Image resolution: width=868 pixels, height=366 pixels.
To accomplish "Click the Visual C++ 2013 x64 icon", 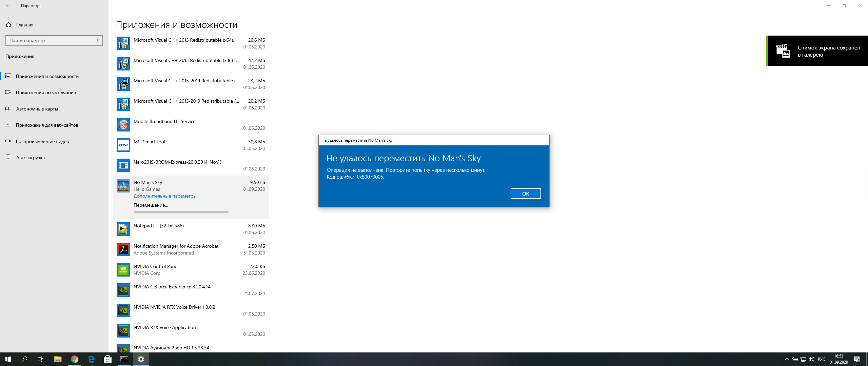I will 123,43.
